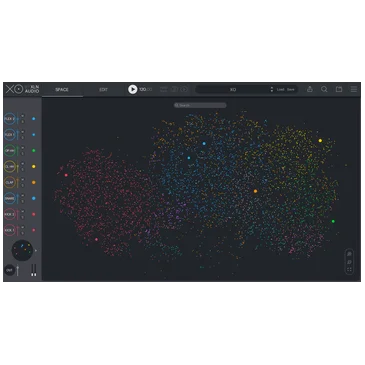Select the FLEX 1 pad
Image resolution: width=365 pixels, height=365 pixels.
coord(9,135)
